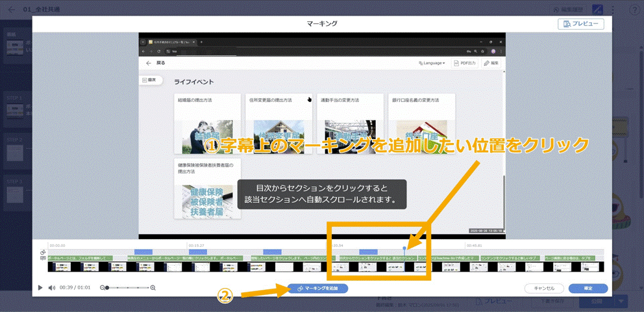Click the play button below the timeline
Image resolution: width=644 pixels, height=312 pixels.
40,287
